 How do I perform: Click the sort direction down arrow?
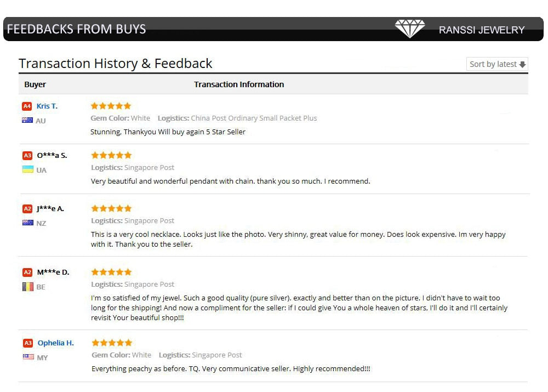click(522, 65)
